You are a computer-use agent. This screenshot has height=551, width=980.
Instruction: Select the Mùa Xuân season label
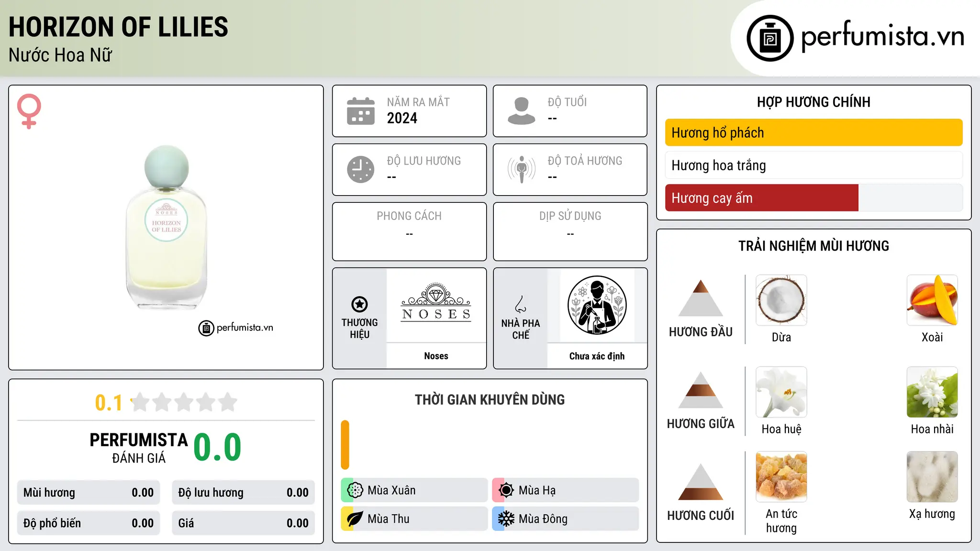(391, 490)
